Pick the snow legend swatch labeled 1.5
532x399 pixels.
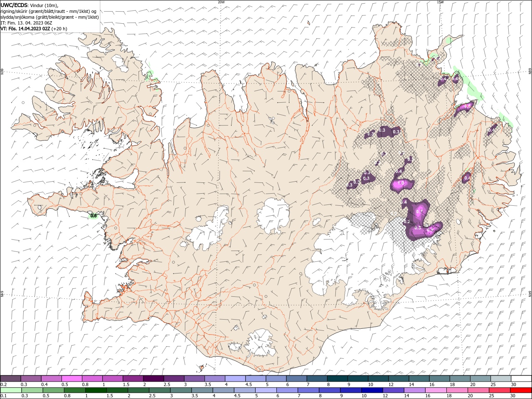pyautogui.click(x=133, y=379)
